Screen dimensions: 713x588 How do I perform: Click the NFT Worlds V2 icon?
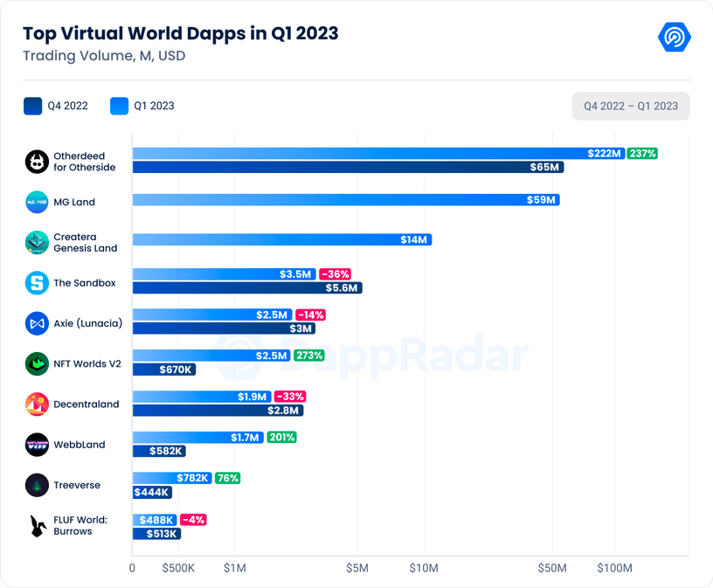[36, 363]
